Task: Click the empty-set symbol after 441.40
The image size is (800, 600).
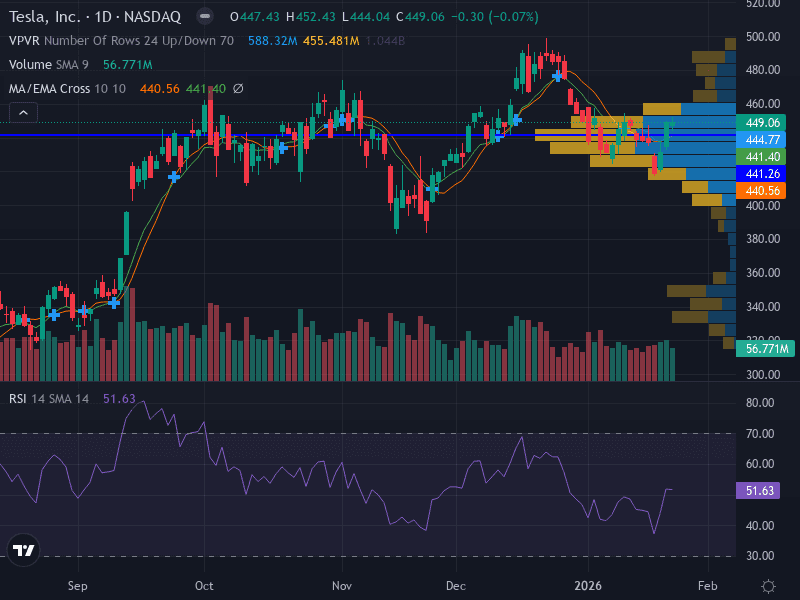Action: click(238, 89)
